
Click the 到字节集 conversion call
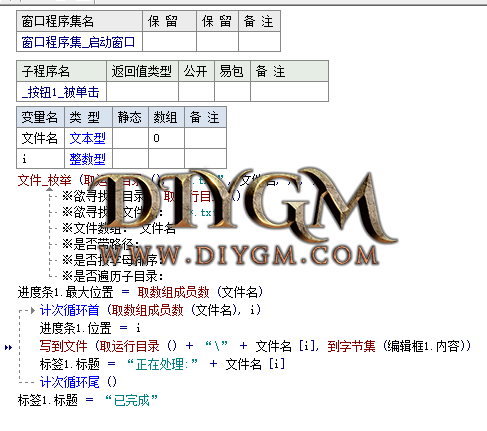tap(351, 346)
